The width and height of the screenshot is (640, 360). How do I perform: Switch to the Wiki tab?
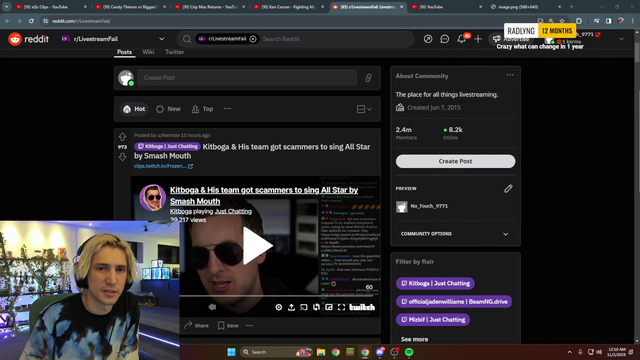148,52
